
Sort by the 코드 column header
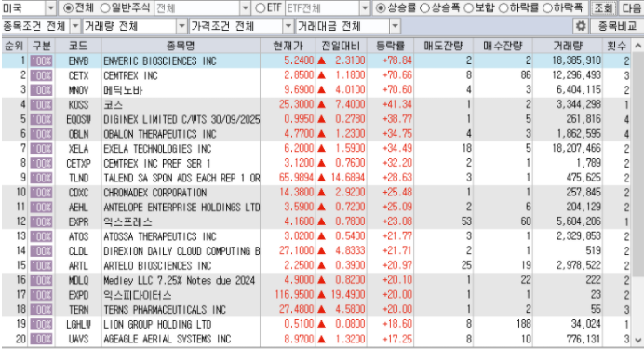pos(78,46)
